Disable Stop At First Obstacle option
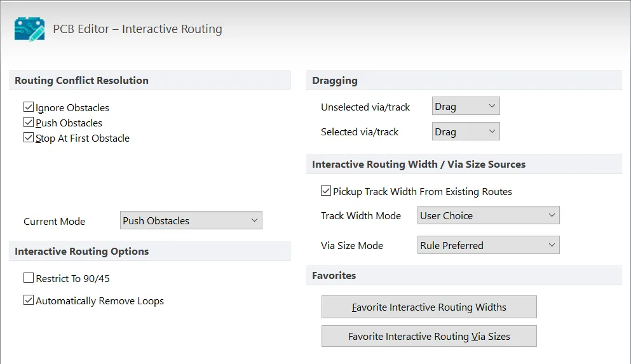 [x=29, y=138]
